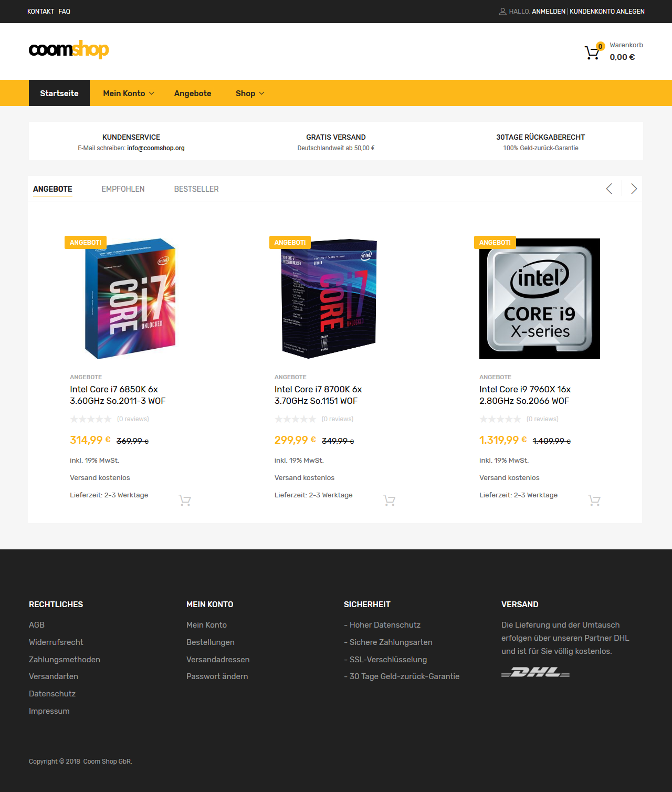Click the user account icon beside HALLO
The height and width of the screenshot is (792, 672).
point(502,12)
